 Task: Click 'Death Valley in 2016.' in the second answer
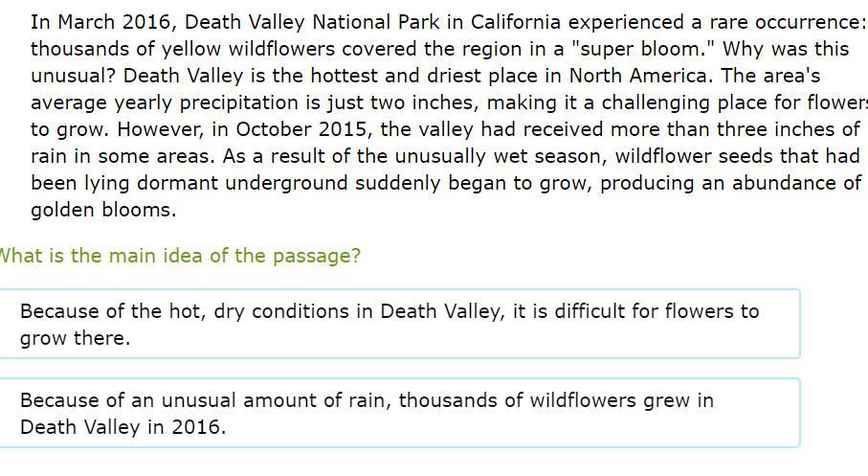[122, 427]
